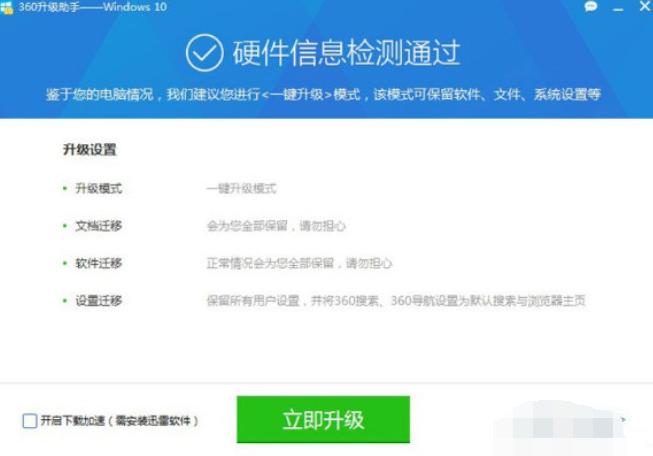Click the 一键升级模式 value text
The height and width of the screenshot is (456, 653).
tap(241, 189)
